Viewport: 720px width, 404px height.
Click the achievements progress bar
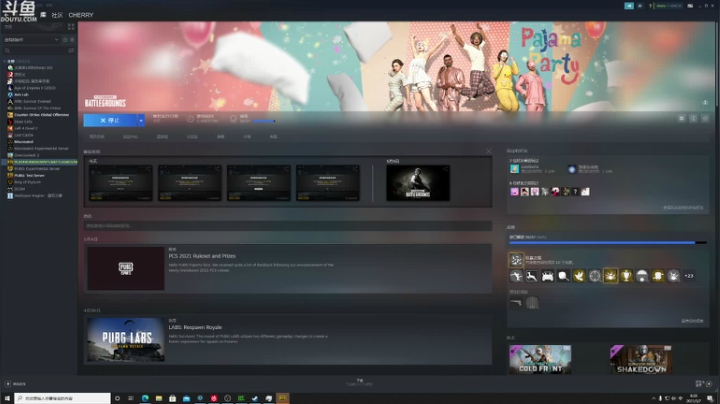click(608, 242)
